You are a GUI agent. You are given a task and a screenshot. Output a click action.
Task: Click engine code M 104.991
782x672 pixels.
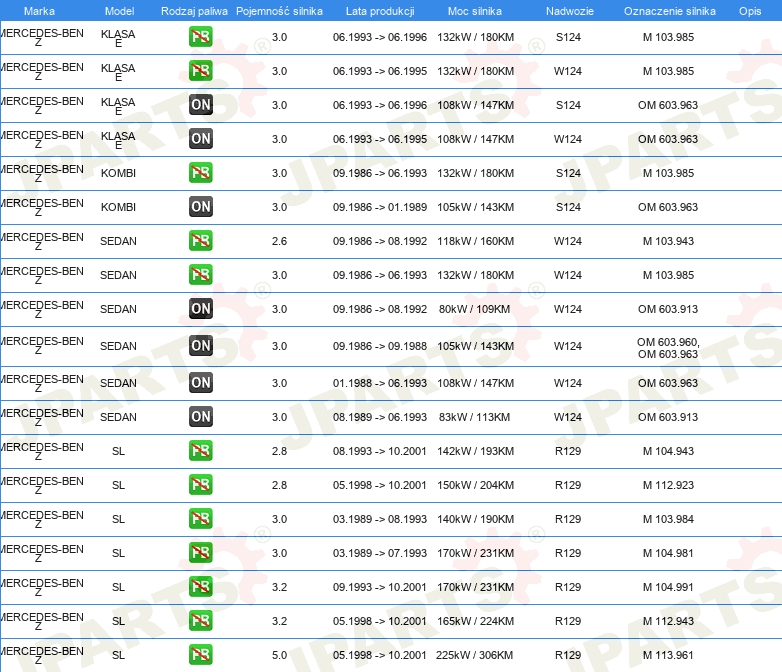[668, 587]
